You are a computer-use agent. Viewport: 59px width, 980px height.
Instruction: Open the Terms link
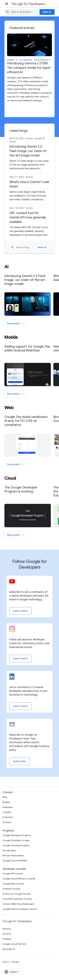(x=6, y=962)
